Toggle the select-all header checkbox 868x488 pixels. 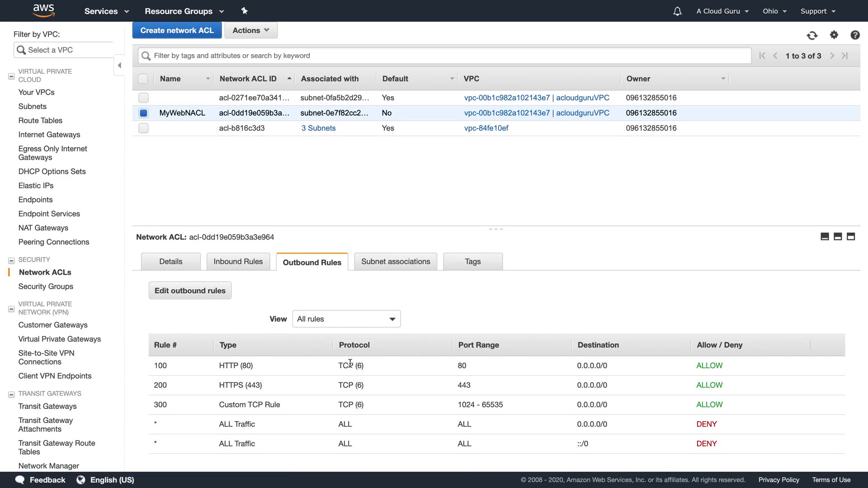click(x=143, y=79)
